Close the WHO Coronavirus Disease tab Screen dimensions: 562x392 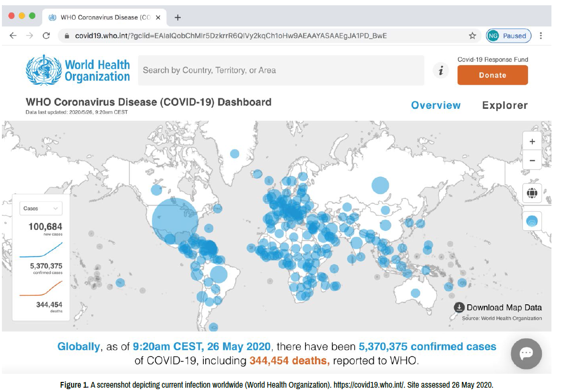[x=158, y=17]
